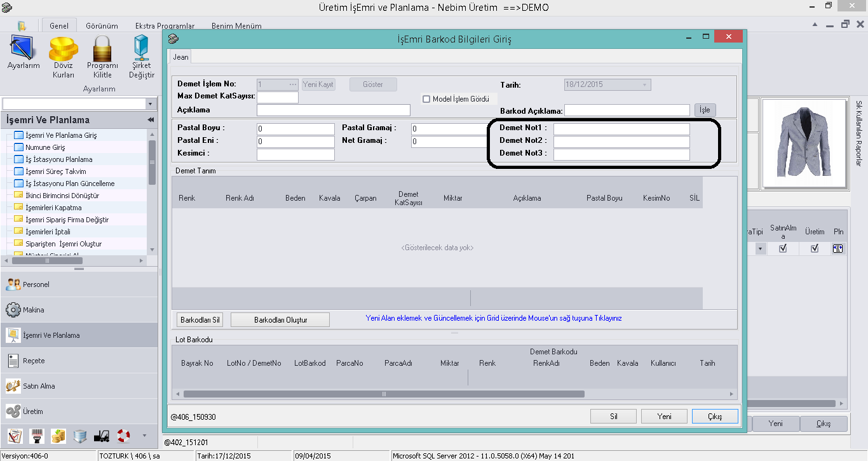
Task: Click the barcode scanner icon in bottom strip
Action: [37, 436]
